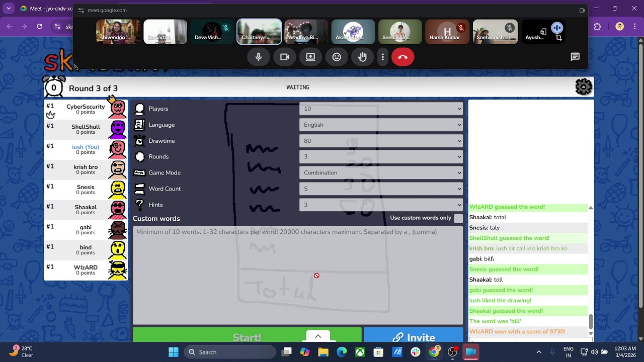Screen dimensions: 644x362
Task: Open Chrome extensions puzzle icon
Action: click(597, 26)
